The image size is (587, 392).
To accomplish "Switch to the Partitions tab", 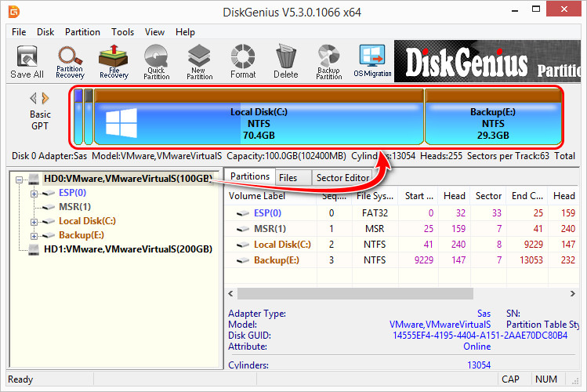I will pos(250,176).
